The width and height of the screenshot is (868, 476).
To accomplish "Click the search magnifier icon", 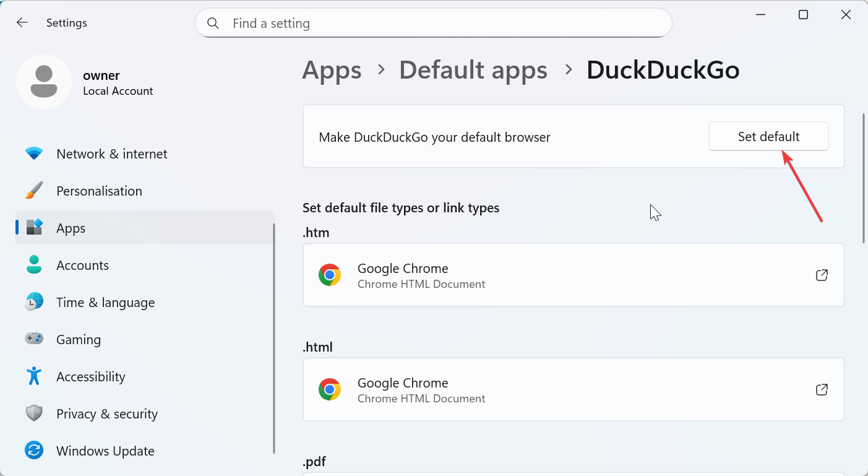I will coord(213,24).
